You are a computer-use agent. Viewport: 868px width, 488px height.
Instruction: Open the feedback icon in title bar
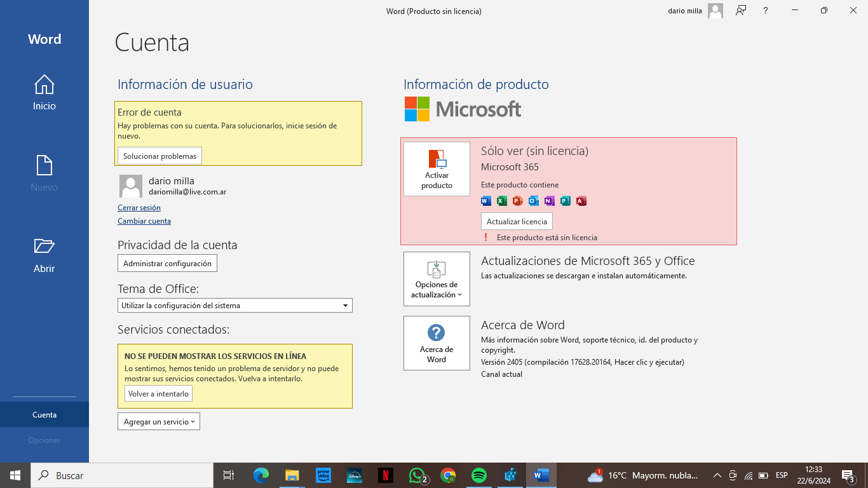click(741, 10)
